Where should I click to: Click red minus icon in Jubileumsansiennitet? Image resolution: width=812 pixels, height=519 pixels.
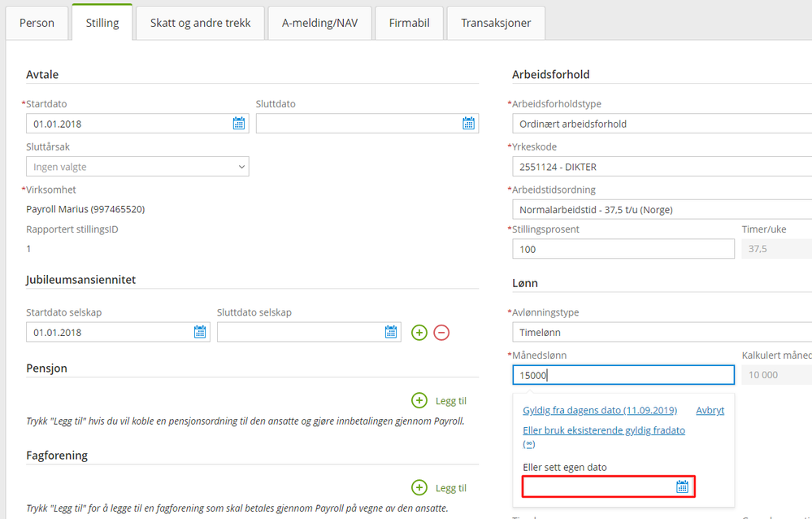click(441, 333)
